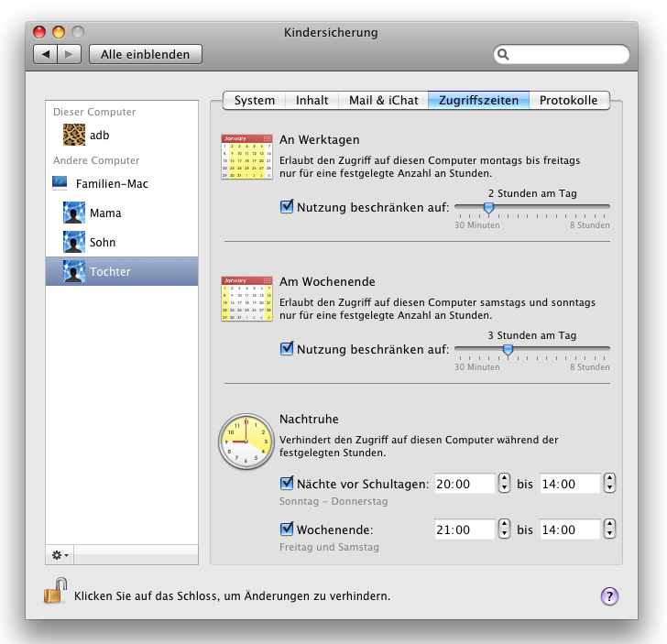Click stepper for school nights end time
Image resolution: width=667 pixels, height=644 pixels.
coord(609,483)
